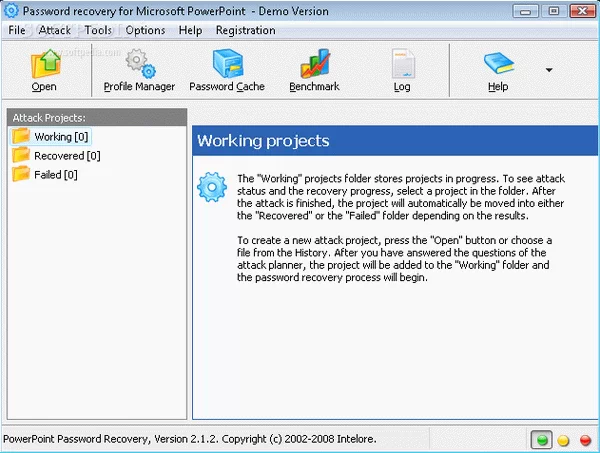
Task: Open the Tools menu
Action: pyautogui.click(x=98, y=30)
